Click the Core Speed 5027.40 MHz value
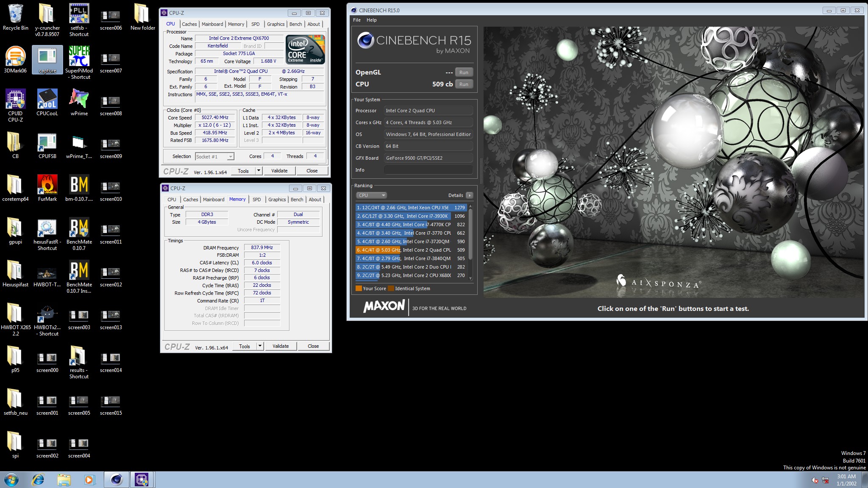The height and width of the screenshot is (488, 868). [215, 117]
